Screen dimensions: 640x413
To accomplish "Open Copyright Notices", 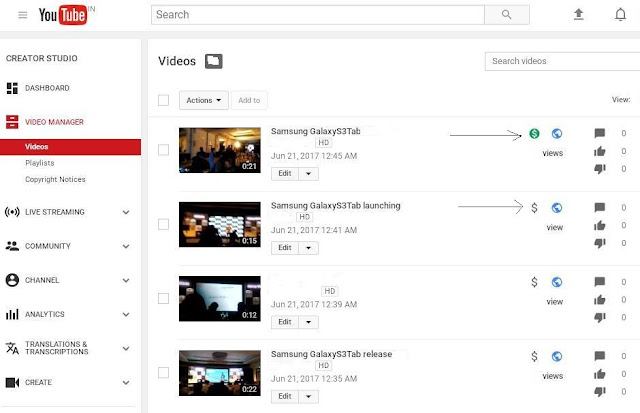I will pos(55,179).
